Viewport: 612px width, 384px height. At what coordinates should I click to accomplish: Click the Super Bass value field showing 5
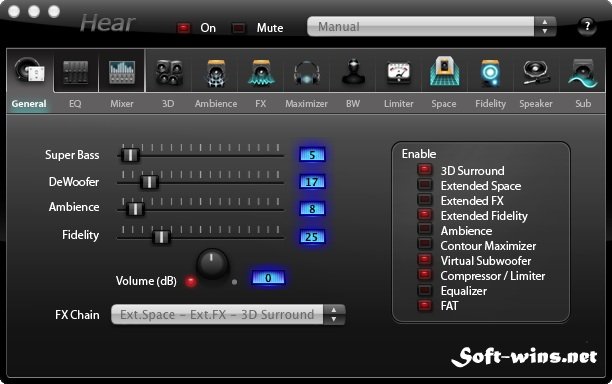click(312, 155)
